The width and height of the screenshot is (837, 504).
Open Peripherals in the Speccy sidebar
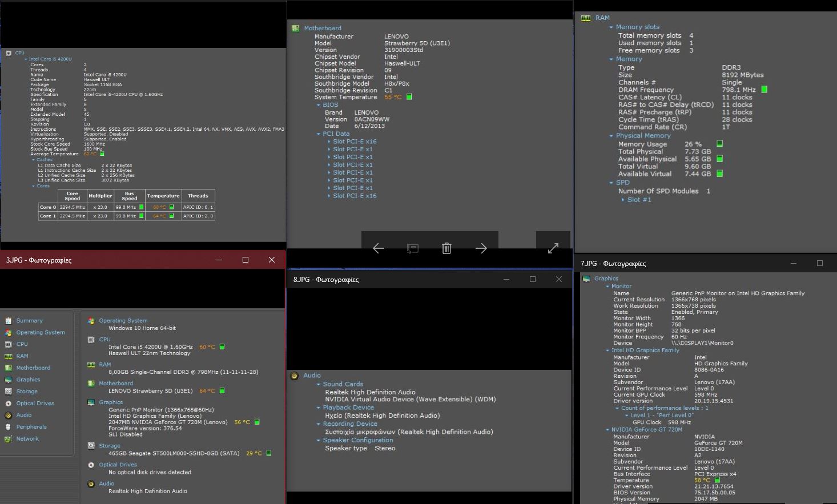click(x=31, y=427)
